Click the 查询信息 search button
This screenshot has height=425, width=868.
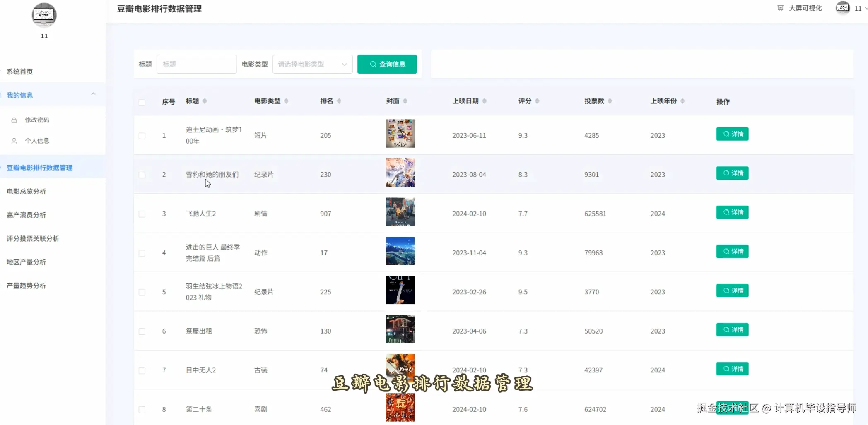(387, 64)
